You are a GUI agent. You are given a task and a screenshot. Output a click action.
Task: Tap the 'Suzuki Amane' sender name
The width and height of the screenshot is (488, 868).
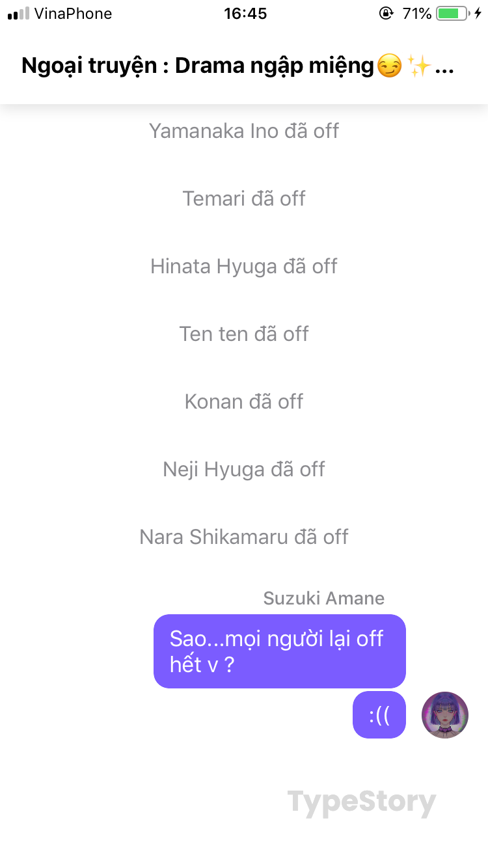[324, 598]
